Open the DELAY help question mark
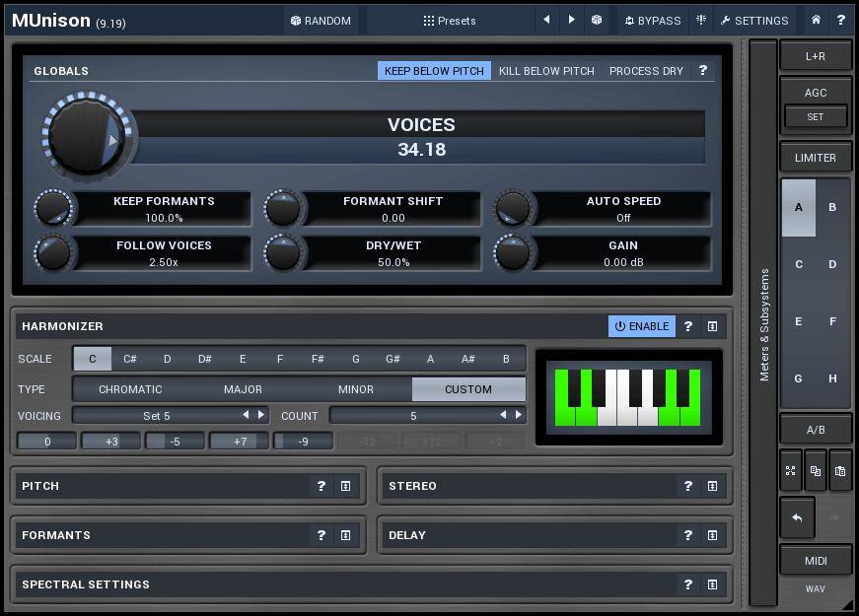859x616 pixels. 688,535
